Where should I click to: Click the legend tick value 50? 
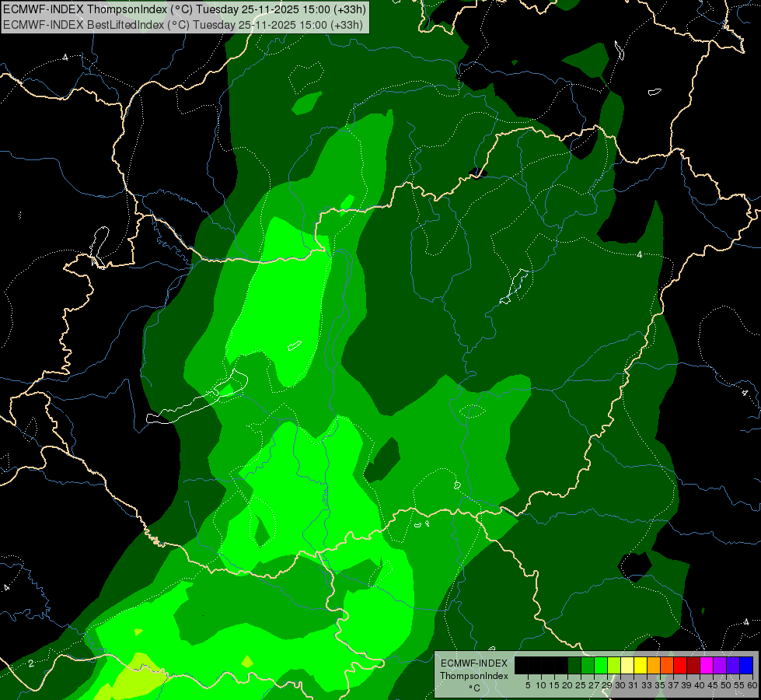(726, 685)
